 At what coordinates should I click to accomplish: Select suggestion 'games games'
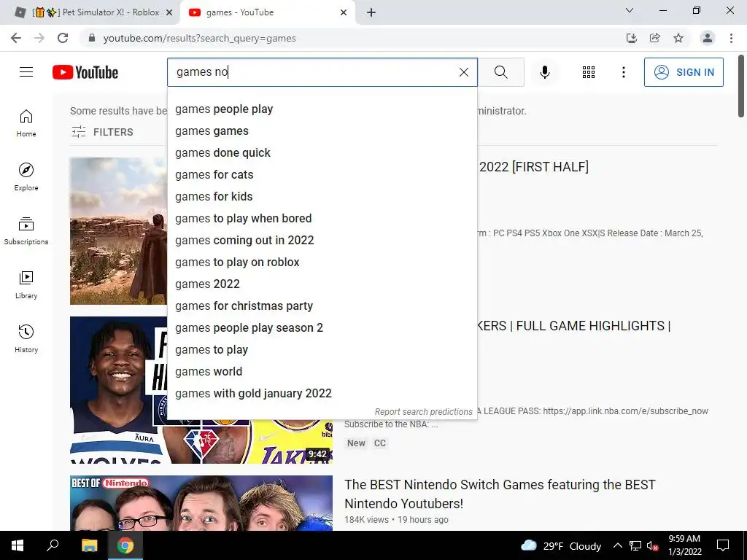click(x=322, y=131)
